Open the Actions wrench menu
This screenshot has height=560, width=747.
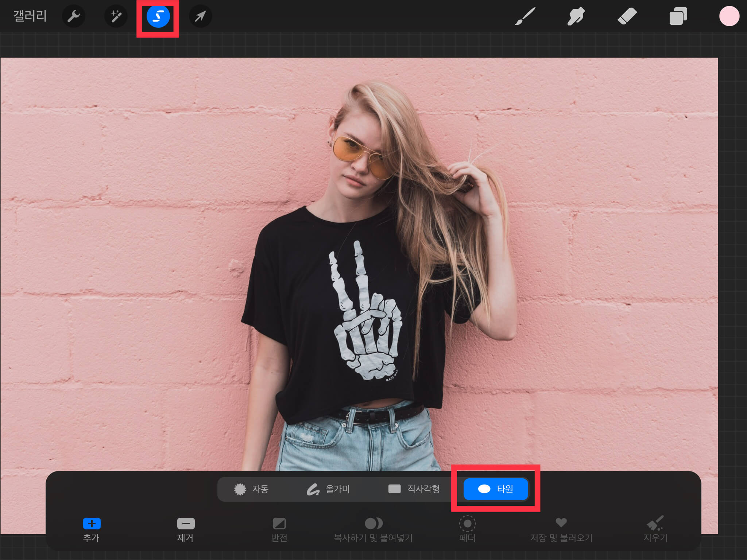point(74,16)
